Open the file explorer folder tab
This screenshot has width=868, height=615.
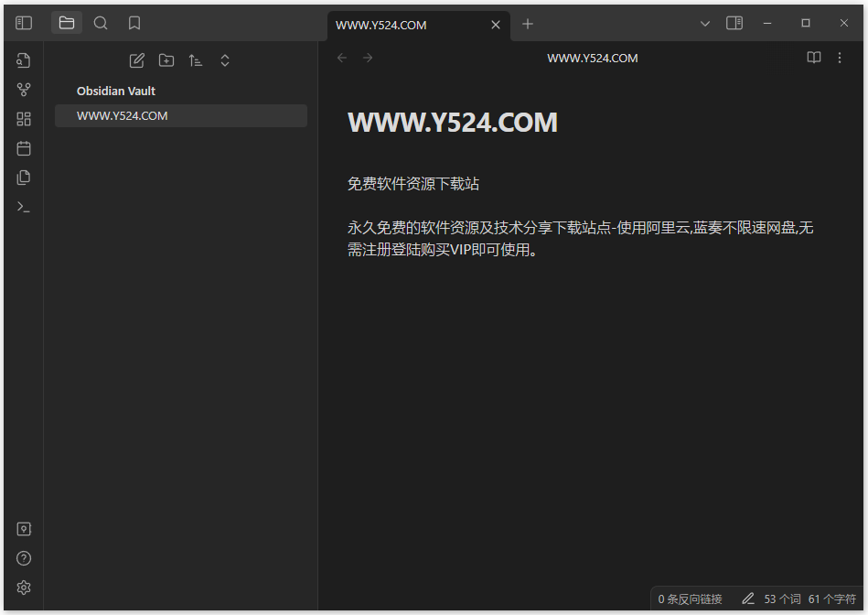pyautogui.click(x=67, y=23)
